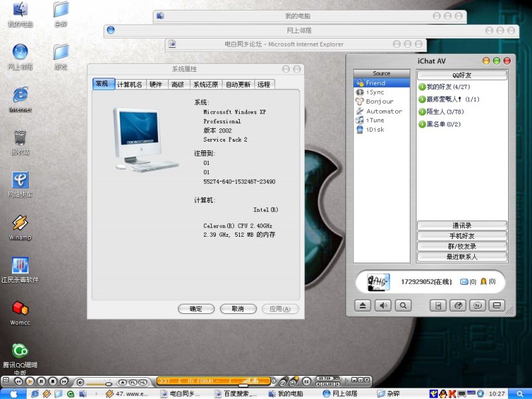Switch to the 硬件 tab

155,84
